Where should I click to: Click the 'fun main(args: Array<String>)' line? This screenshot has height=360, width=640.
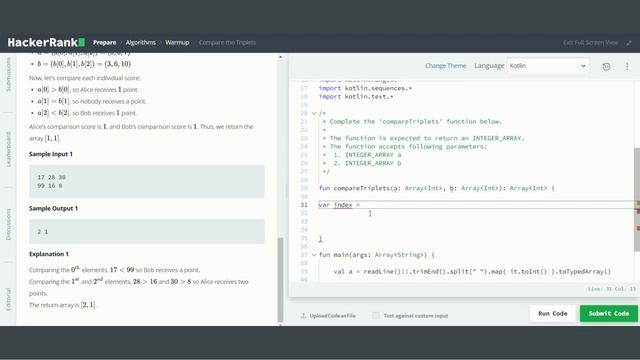[377, 255]
